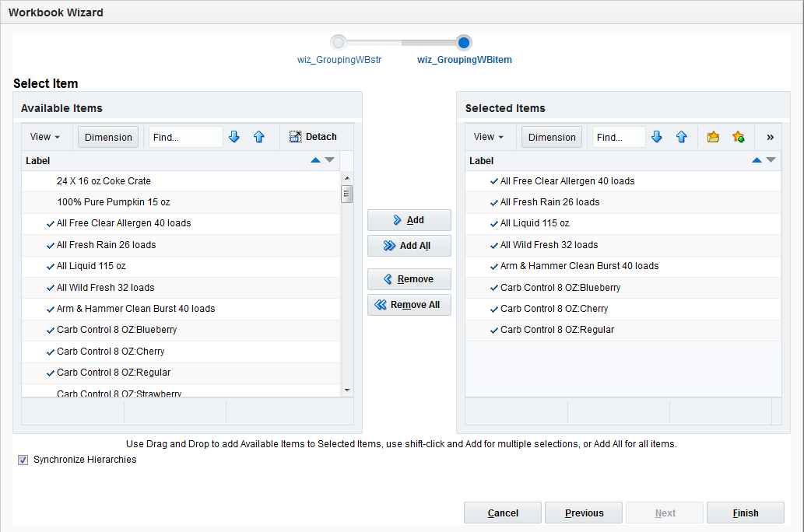
Task: Click Dimension button in Selected Items
Action: 552,138
